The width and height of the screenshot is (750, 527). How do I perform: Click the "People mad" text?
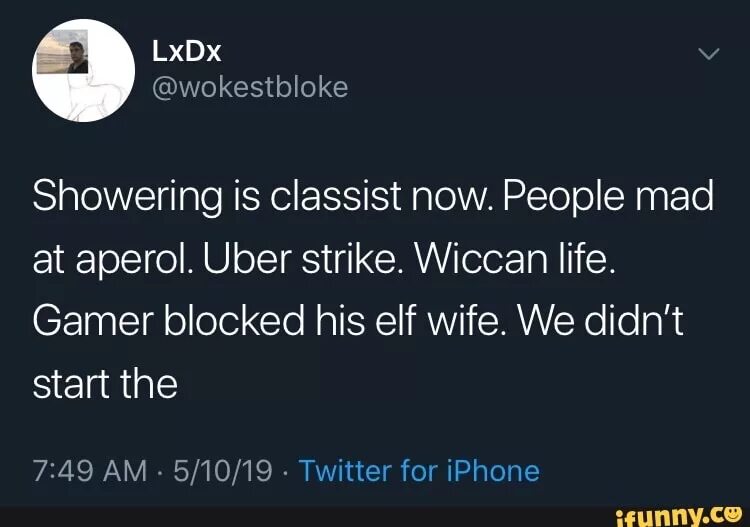pos(607,197)
